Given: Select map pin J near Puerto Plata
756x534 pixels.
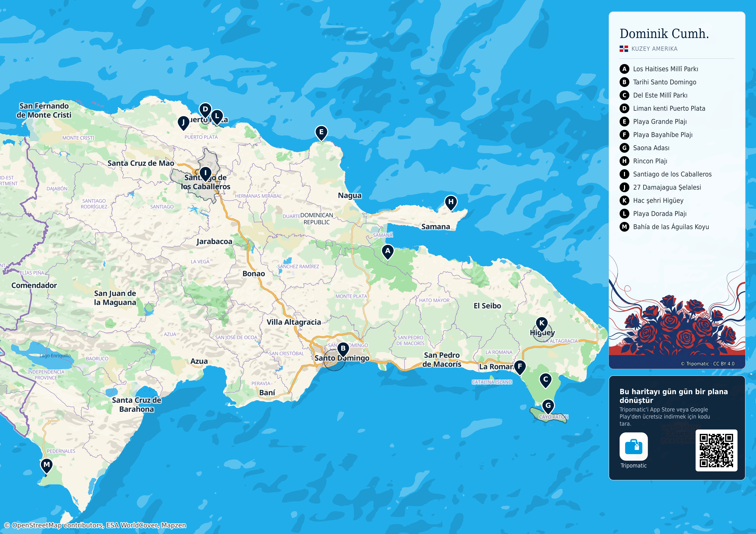Looking at the screenshot, I should (183, 123).
